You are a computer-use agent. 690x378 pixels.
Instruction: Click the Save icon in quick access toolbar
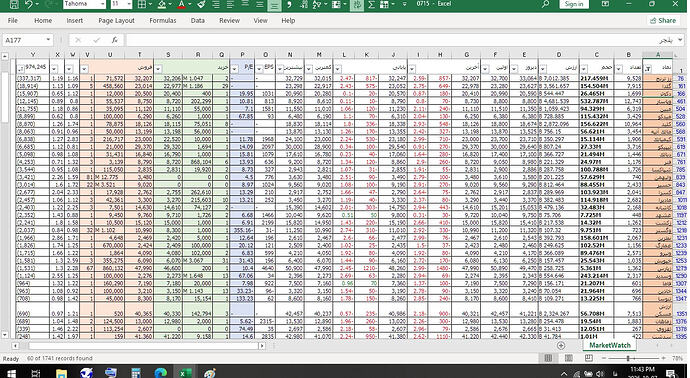click(x=14, y=4)
